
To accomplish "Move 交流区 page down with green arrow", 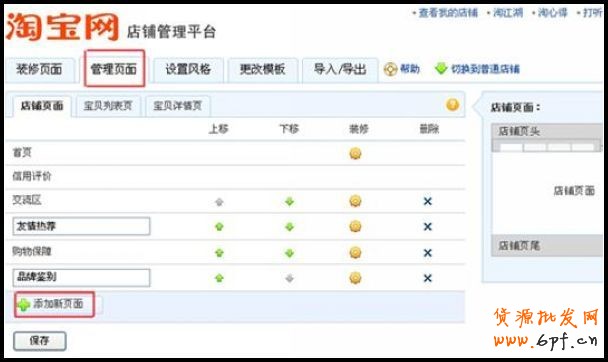I will tap(289, 202).
